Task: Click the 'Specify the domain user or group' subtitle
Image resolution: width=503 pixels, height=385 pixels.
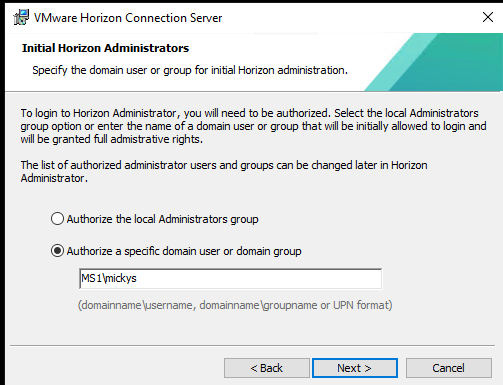Action: pos(190,70)
